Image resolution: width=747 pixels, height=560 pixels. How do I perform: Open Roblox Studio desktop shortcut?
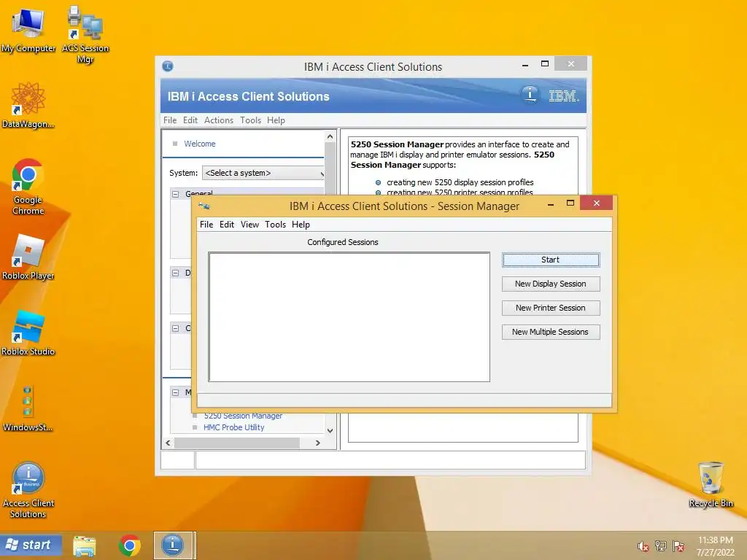[x=28, y=333]
